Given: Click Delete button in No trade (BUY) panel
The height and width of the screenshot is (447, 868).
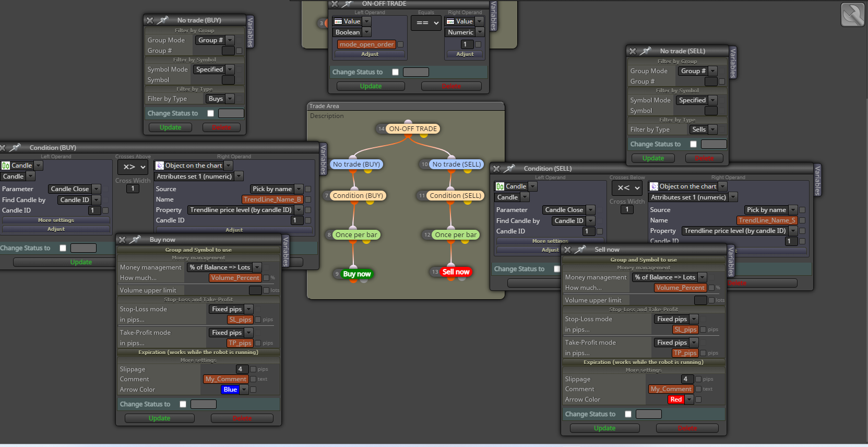Looking at the screenshot, I should (x=221, y=127).
